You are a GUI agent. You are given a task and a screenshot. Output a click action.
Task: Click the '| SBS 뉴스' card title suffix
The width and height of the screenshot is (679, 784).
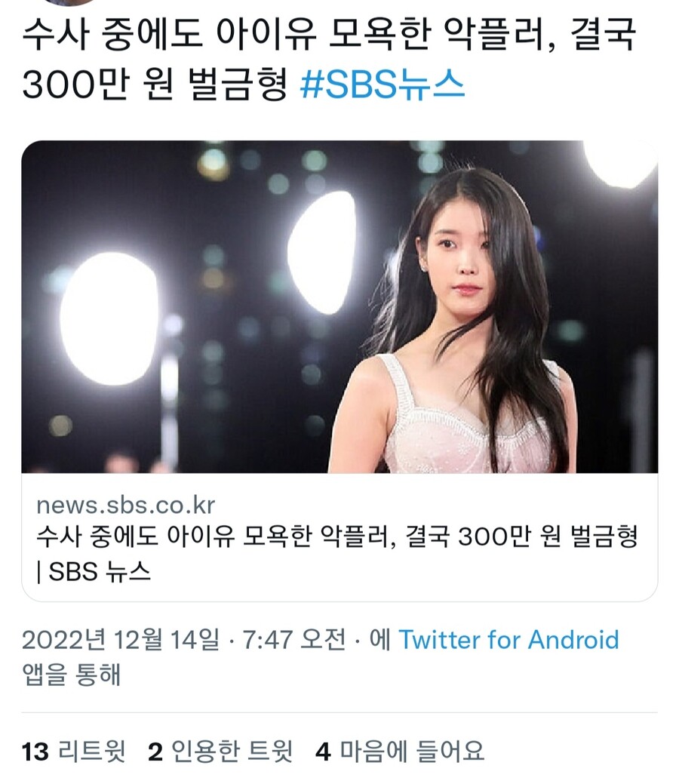click(x=94, y=571)
